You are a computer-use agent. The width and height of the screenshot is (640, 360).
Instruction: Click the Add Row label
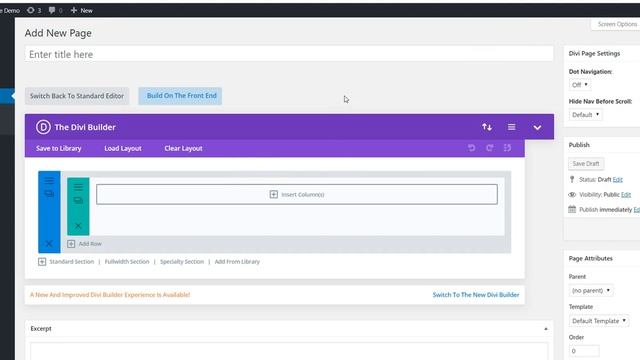90,244
